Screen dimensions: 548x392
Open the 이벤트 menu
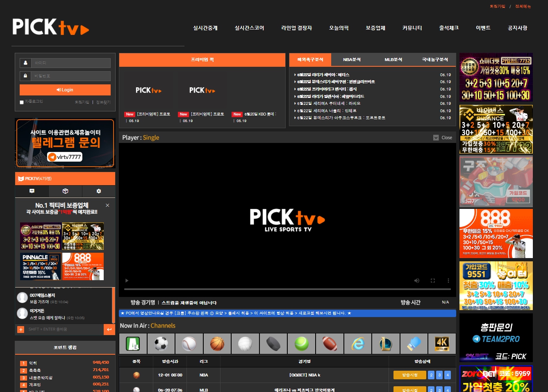point(483,28)
